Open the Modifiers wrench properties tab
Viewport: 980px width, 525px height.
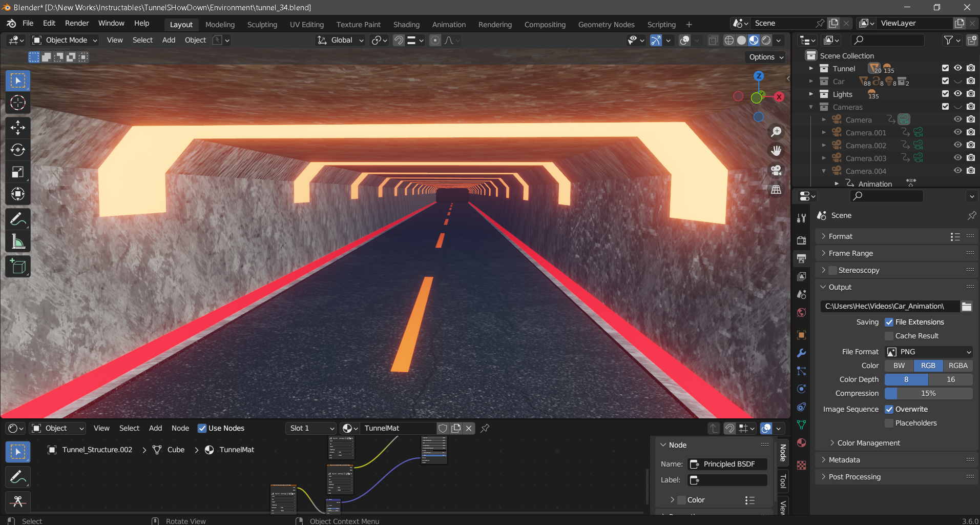point(802,353)
